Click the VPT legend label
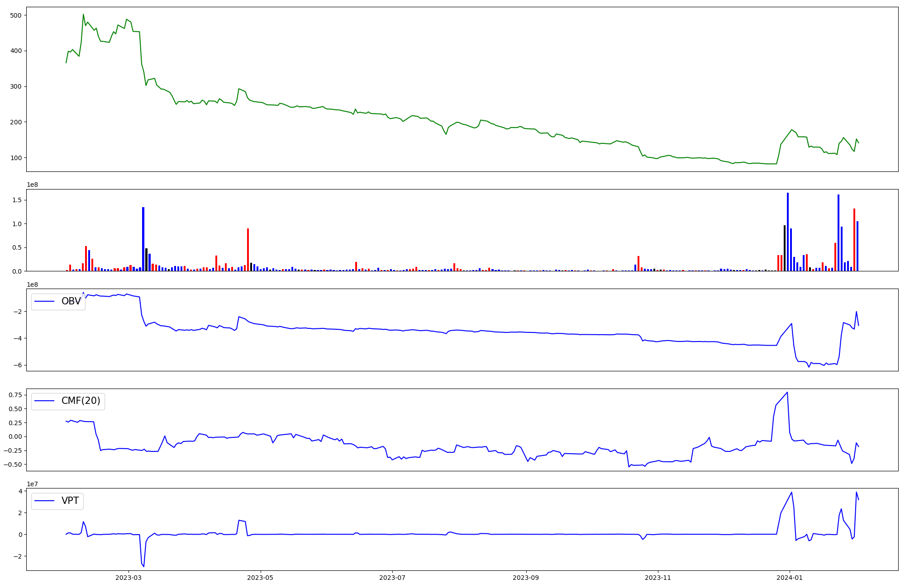This screenshot has width=905, height=588. point(70,501)
